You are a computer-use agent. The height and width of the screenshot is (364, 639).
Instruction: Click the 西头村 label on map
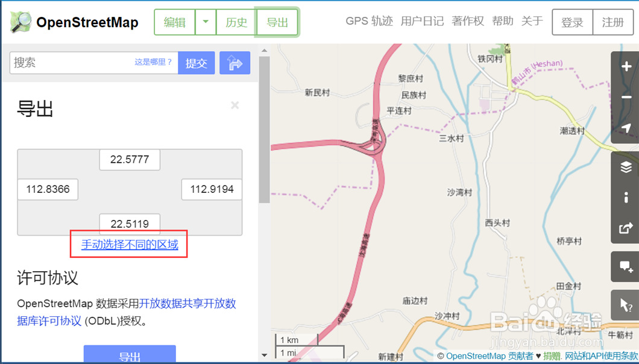click(497, 223)
